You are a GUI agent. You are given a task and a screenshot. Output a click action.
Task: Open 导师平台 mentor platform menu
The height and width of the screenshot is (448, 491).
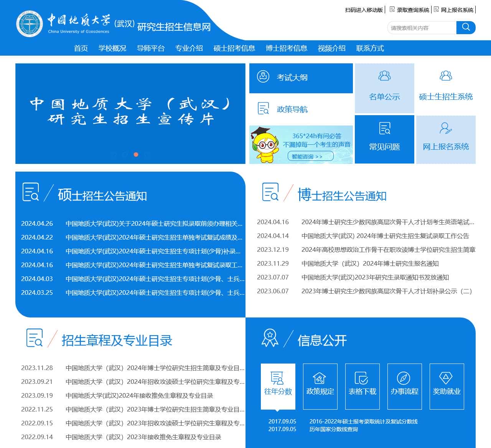tap(151, 48)
